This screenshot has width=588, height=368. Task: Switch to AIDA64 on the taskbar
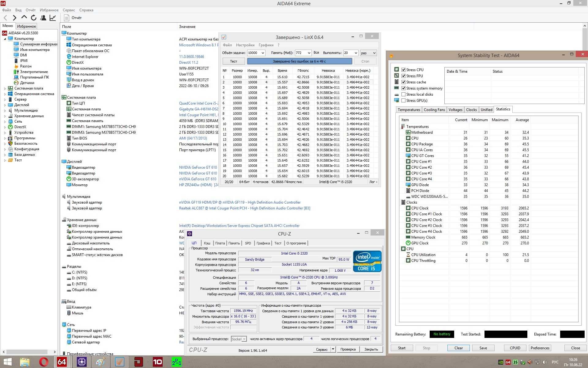pos(62,362)
